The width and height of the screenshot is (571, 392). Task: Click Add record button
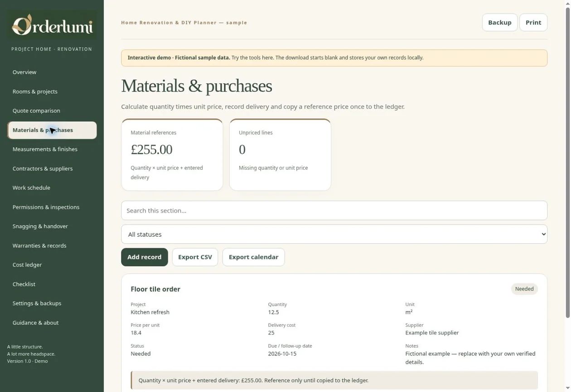tap(144, 257)
